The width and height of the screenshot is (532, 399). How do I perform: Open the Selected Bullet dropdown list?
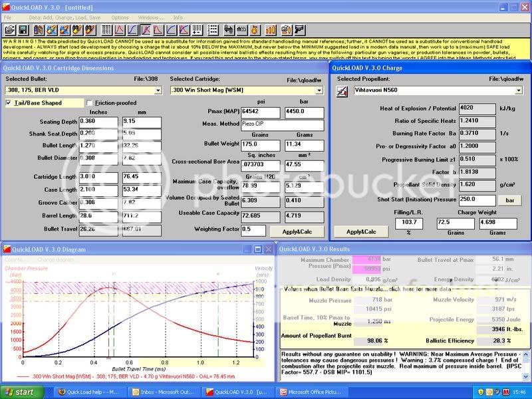click(158, 90)
